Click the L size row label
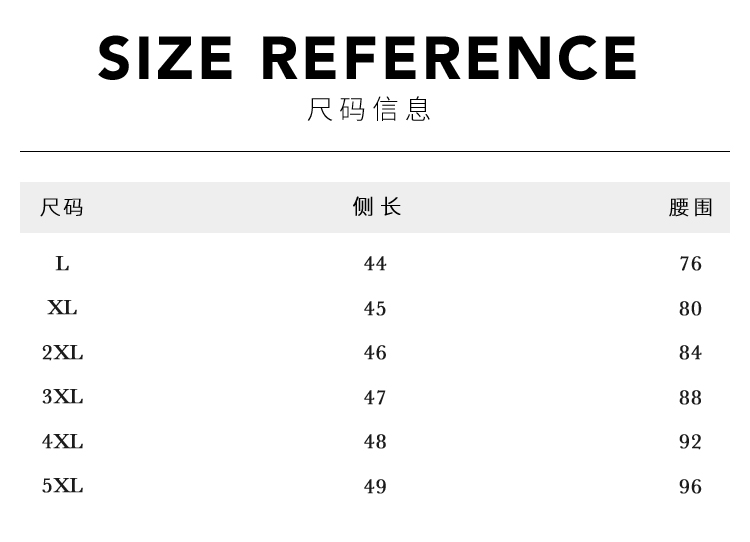This screenshot has height=542, width=750. tap(62, 264)
